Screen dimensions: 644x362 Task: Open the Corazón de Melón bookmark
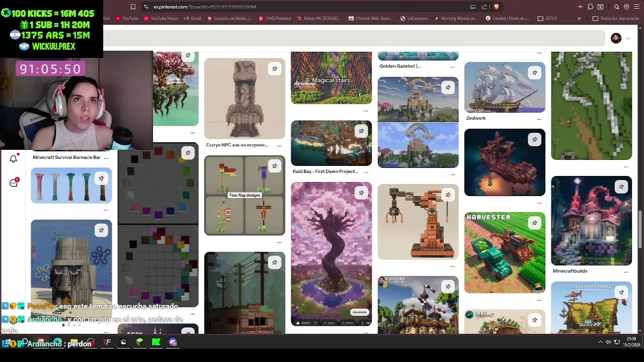230,19
